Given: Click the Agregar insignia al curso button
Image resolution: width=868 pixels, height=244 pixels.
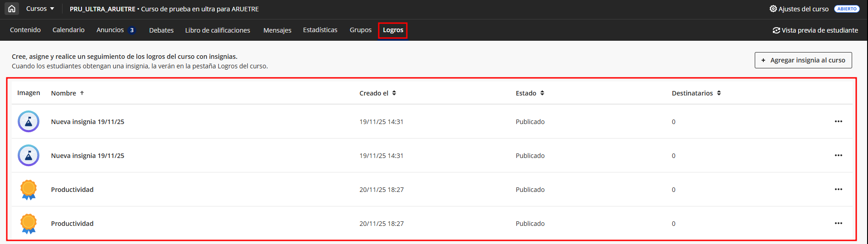Looking at the screenshot, I should pos(803,60).
